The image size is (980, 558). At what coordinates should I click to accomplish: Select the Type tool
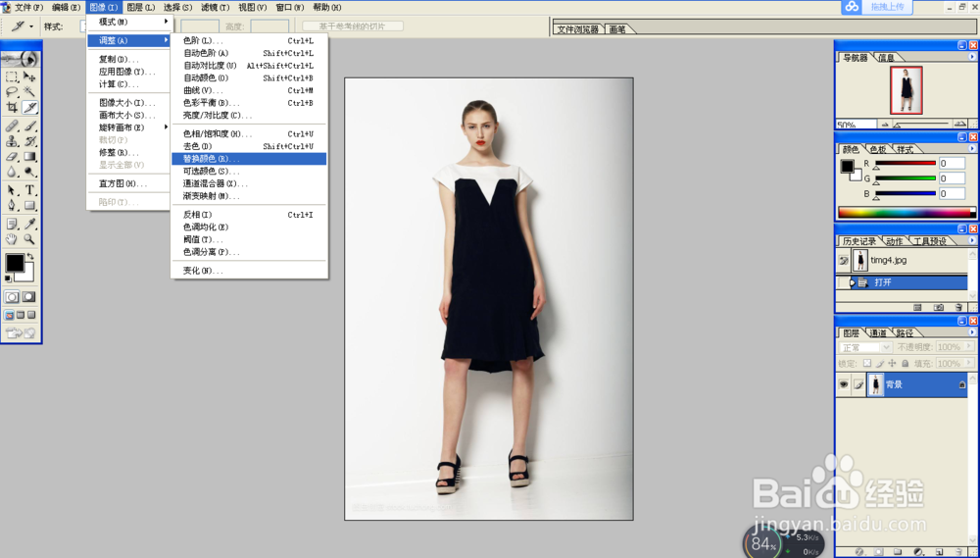(29, 190)
